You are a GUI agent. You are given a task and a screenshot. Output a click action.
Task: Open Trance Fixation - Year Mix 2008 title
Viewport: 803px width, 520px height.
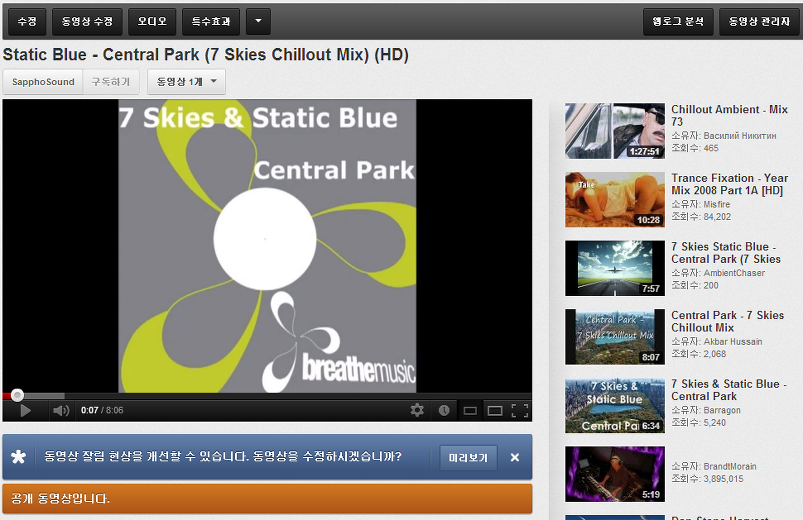click(729, 184)
